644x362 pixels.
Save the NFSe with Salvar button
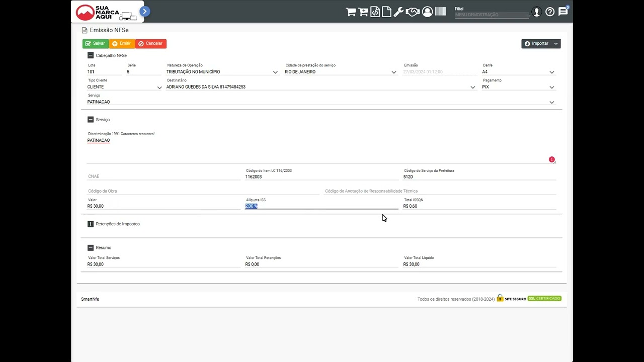click(x=96, y=44)
